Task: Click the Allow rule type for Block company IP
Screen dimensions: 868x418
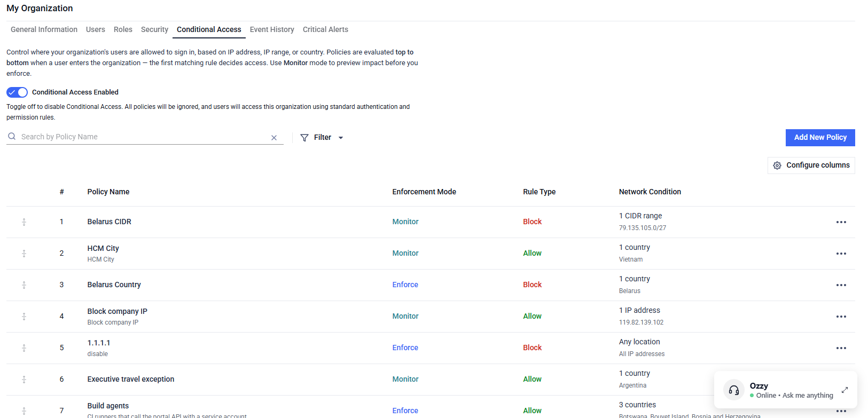Action: pos(532,316)
